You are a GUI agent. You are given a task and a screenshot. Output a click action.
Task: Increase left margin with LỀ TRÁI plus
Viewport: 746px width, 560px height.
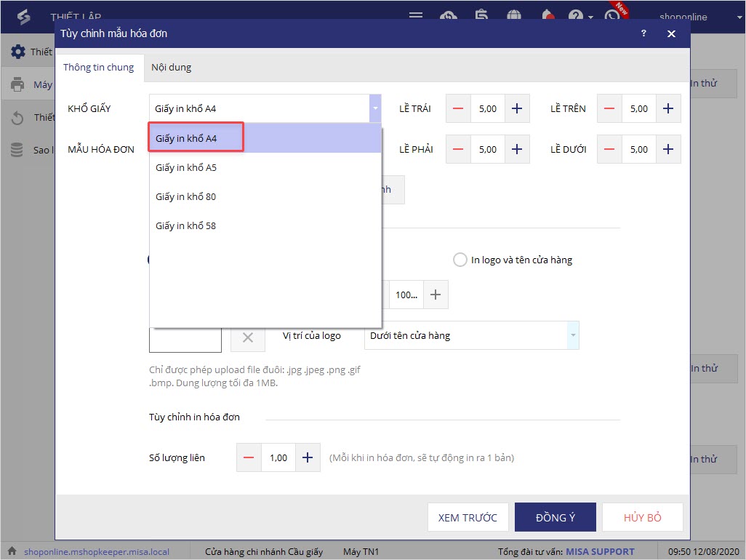click(x=517, y=108)
